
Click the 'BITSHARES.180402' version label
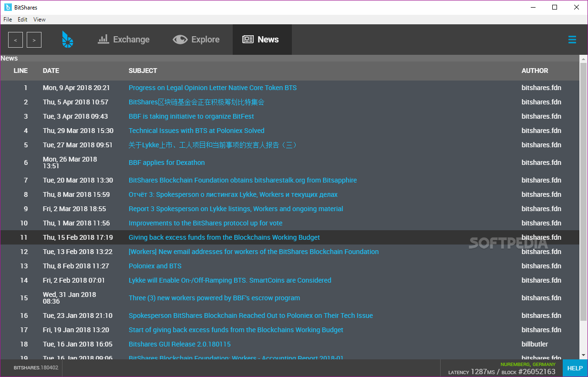(x=36, y=368)
